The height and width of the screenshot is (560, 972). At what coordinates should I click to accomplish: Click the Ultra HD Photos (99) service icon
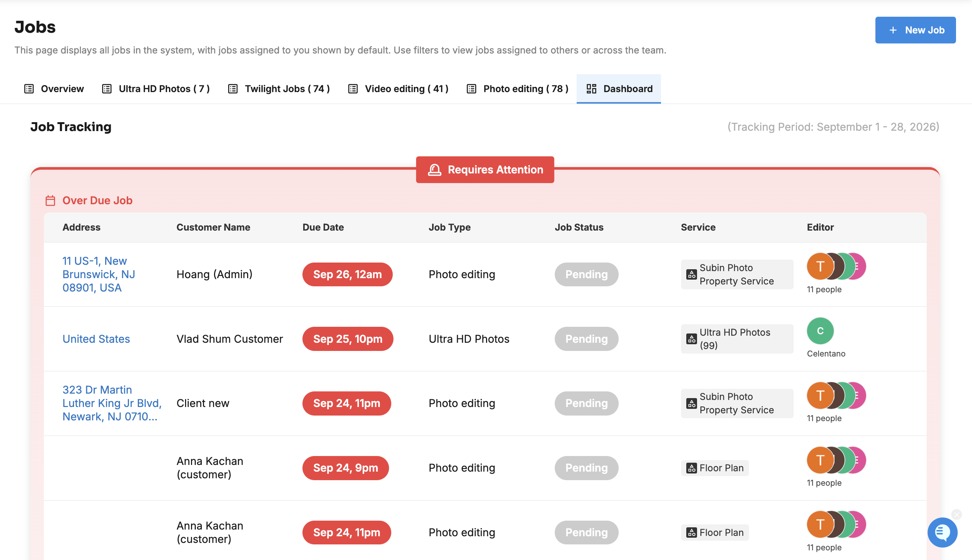[x=691, y=339]
